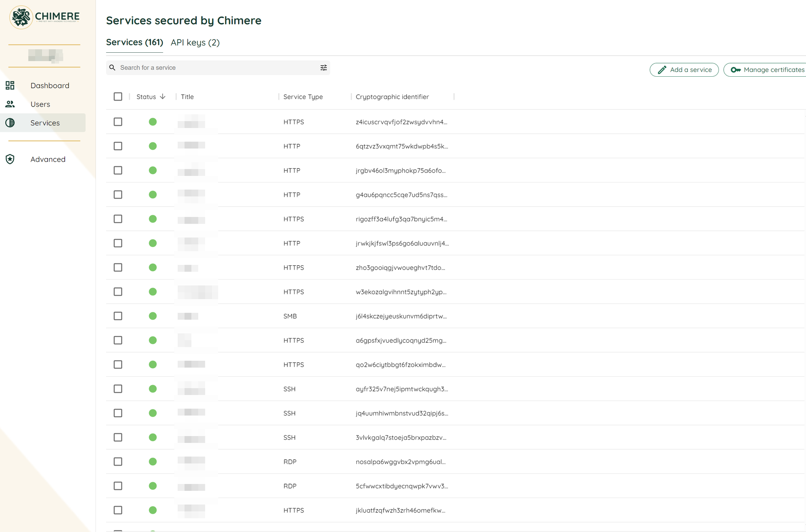Enable checkbox for the SMB service row
This screenshot has width=806, height=532.
point(117,316)
